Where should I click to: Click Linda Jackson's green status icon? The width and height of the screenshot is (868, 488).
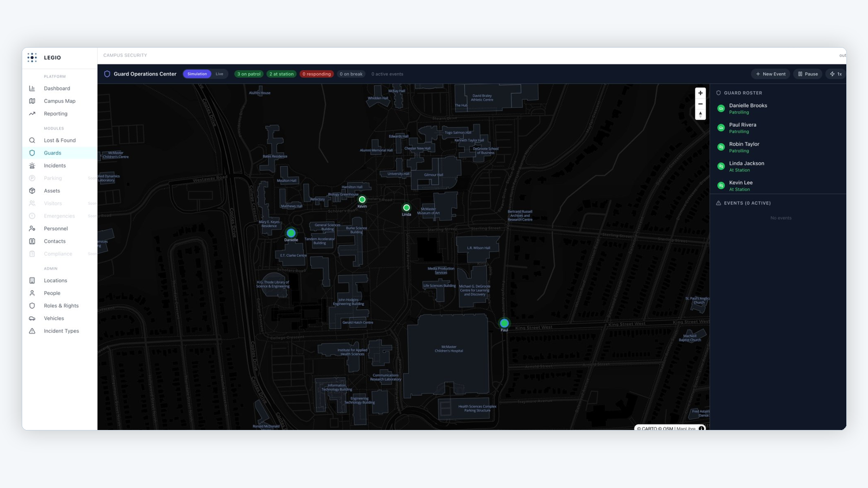point(721,166)
